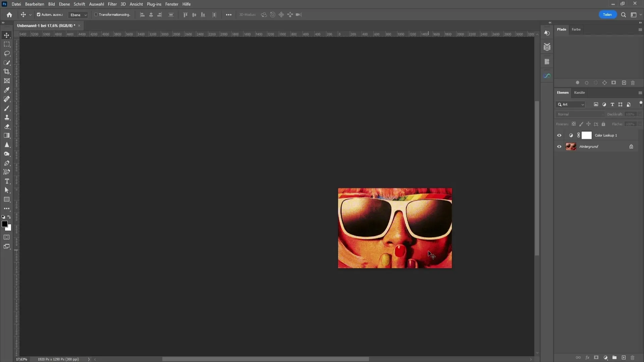Image resolution: width=644 pixels, height=362 pixels.
Task: Select the Horizontal Type tool
Action: [x=7, y=181]
